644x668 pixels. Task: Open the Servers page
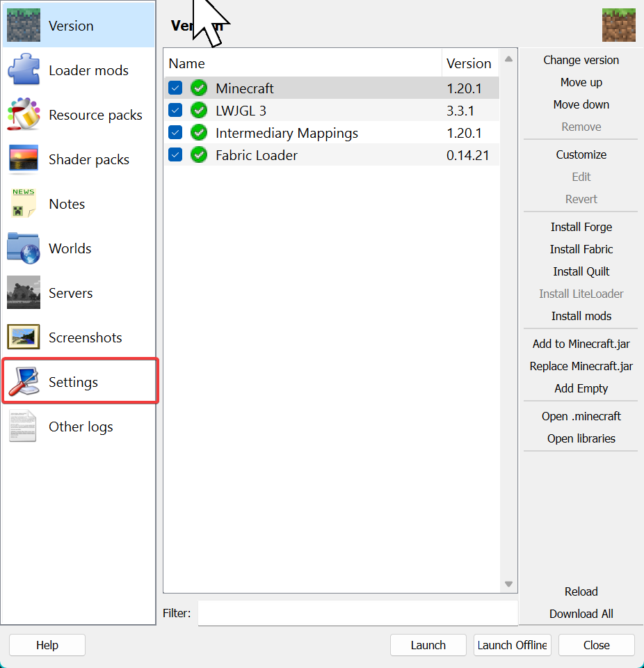(x=70, y=293)
